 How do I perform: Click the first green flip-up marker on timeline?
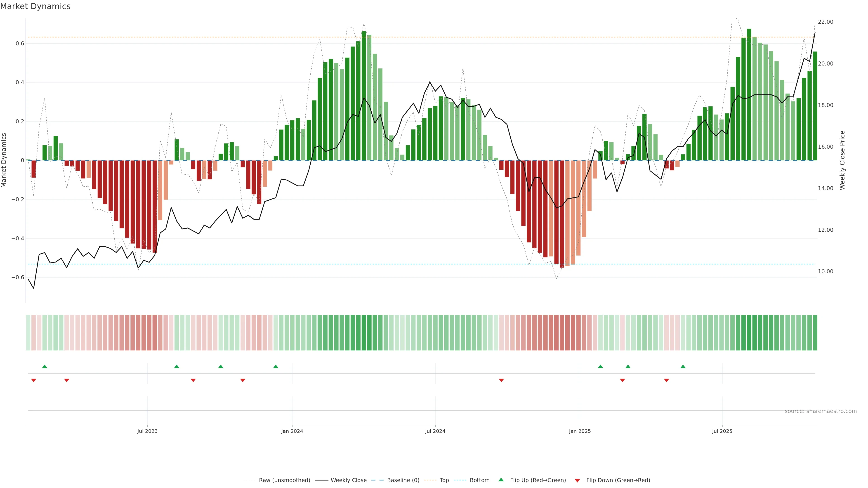pyautogui.click(x=45, y=366)
